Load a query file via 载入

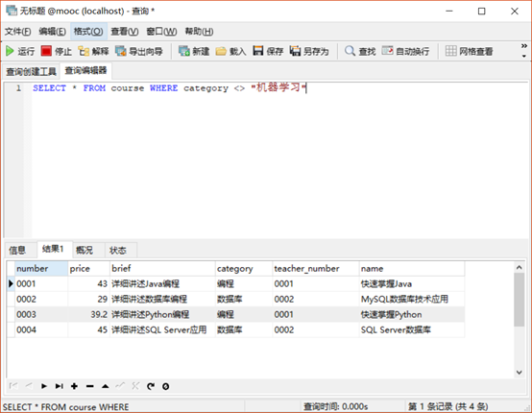(230, 51)
